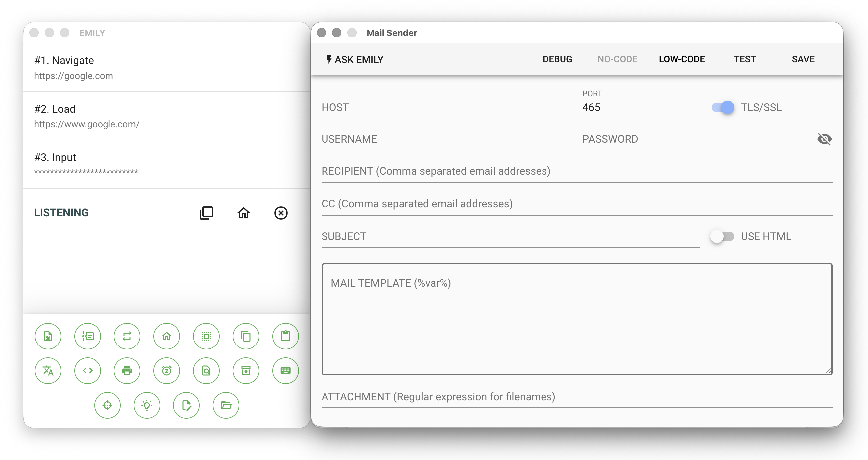Show password with the eye icon
868x460 pixels.
coord(824,139)
